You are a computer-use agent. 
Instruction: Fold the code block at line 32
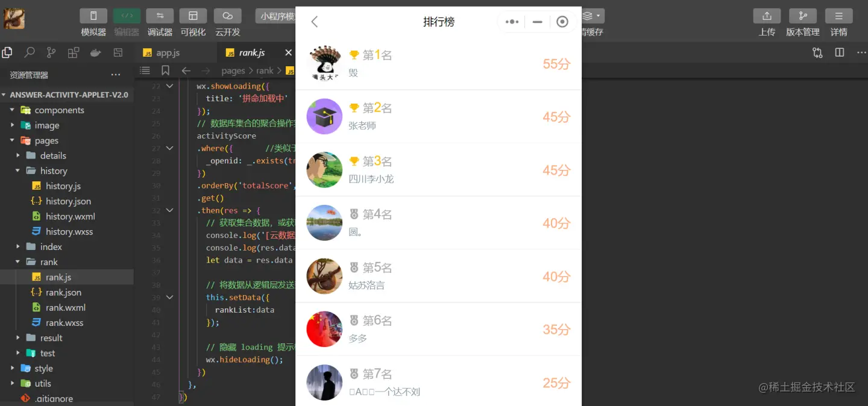[169, 210]
